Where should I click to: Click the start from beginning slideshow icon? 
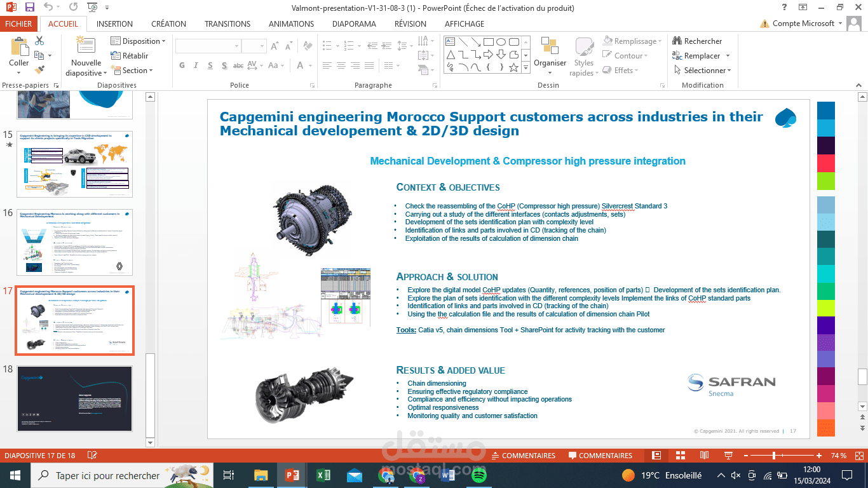click(93, 8)
